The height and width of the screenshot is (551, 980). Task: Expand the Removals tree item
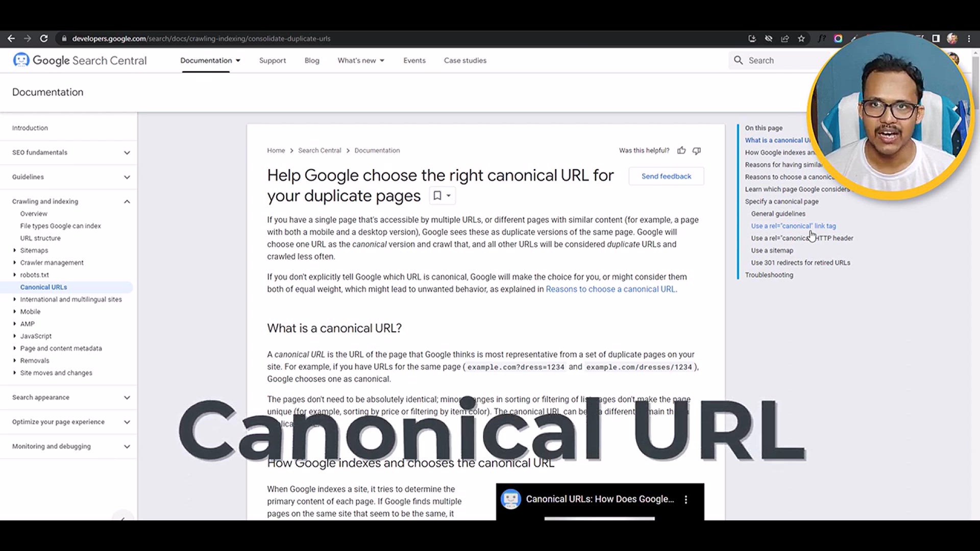[14, 361]
